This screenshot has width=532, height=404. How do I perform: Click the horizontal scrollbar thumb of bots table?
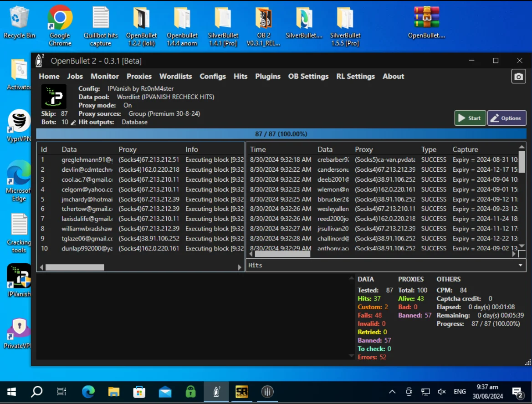point(75,267)
